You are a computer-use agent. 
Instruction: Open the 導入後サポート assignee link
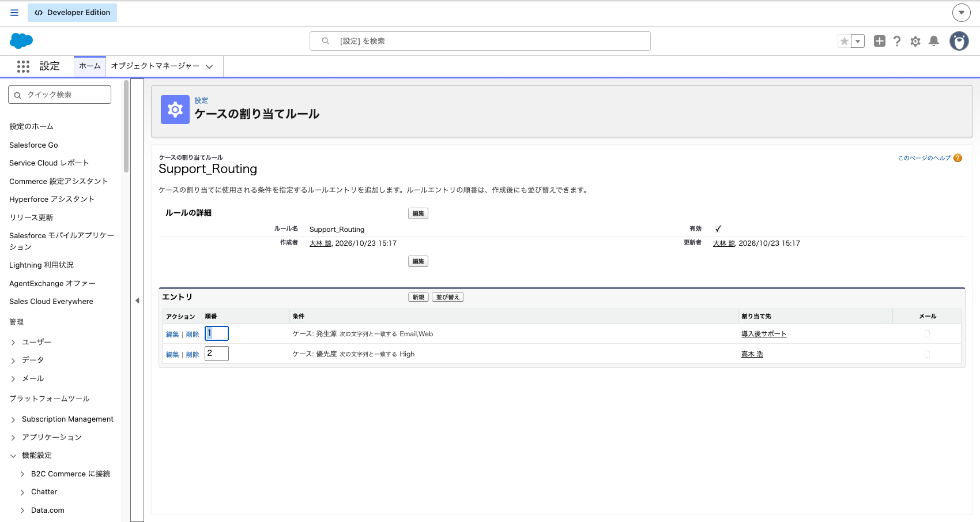pyautogui.click(x=764, y=334)
